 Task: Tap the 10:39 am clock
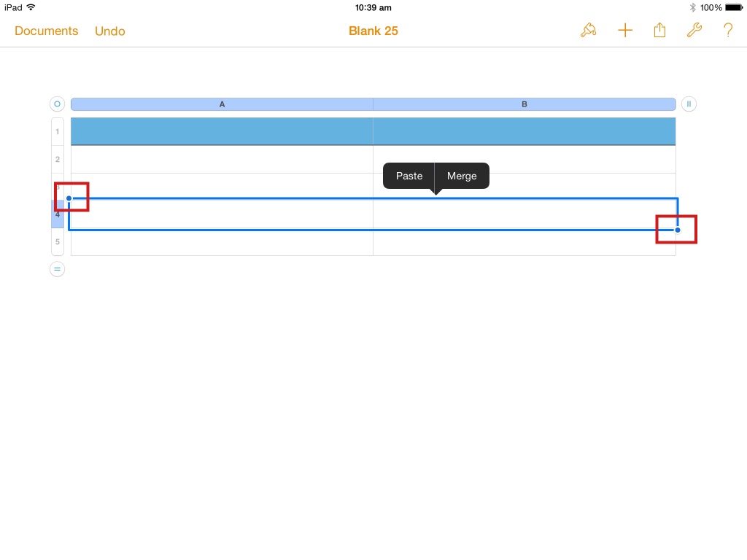[373, 7]
